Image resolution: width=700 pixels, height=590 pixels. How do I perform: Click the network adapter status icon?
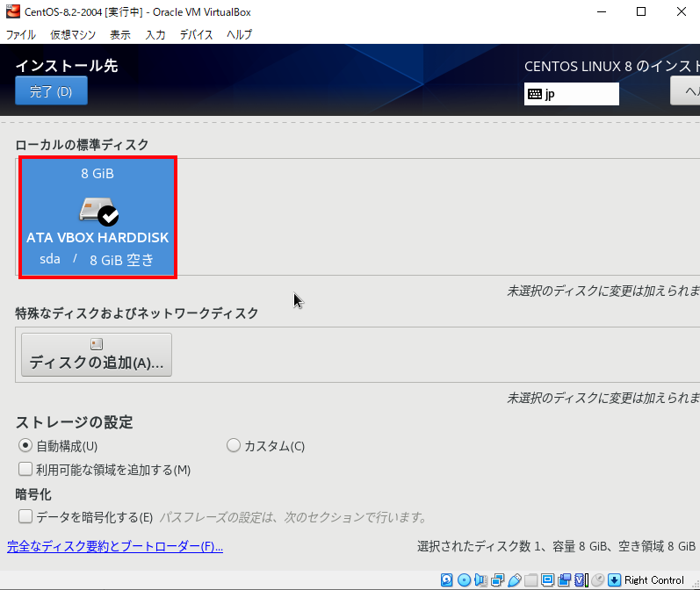click(497, 579)
